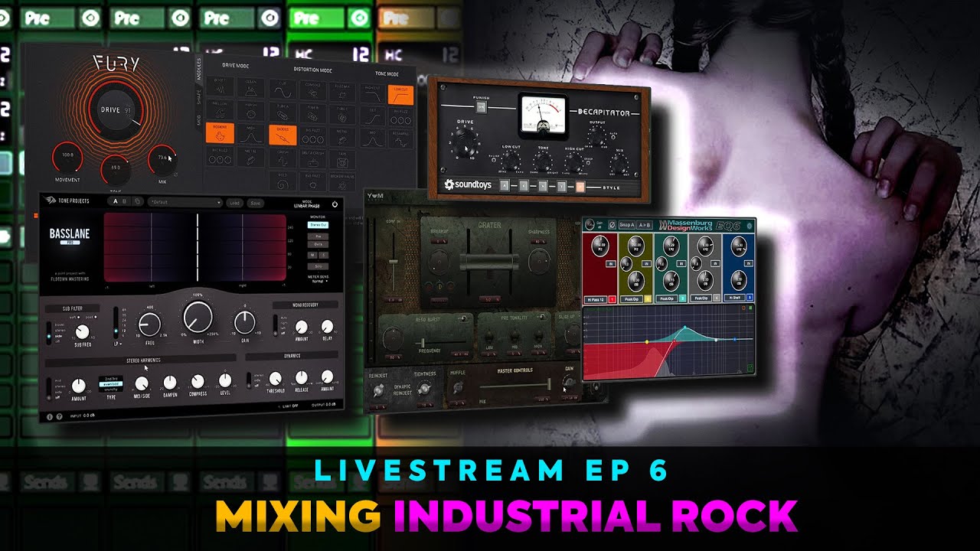This screenshot has width=980, height=551.
Task: Choose Console distortion mode in Fury
Action: coord(313,90)
